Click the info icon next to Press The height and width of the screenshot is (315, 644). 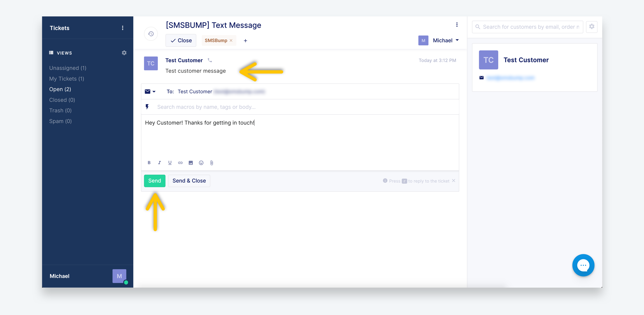[385, 181]
